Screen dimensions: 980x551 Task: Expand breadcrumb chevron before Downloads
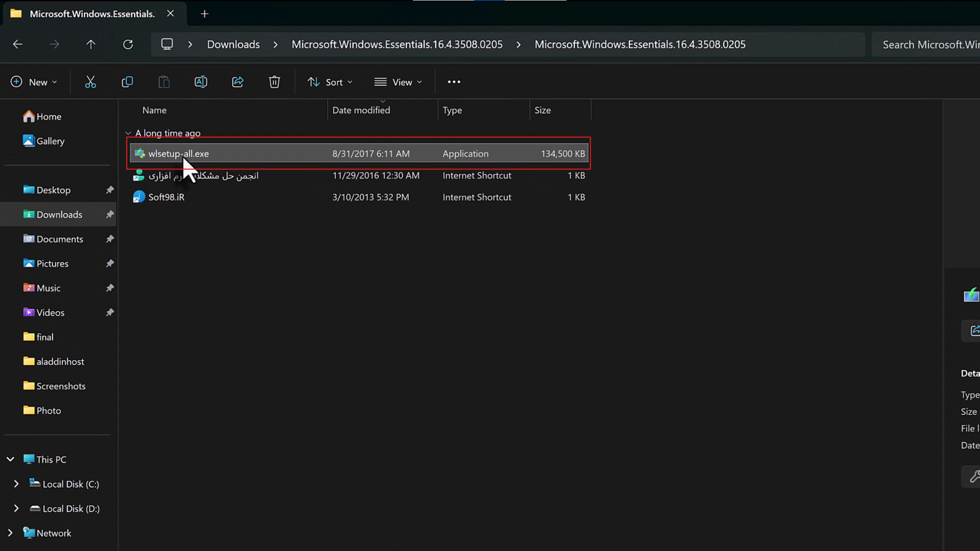coord(190,44)
